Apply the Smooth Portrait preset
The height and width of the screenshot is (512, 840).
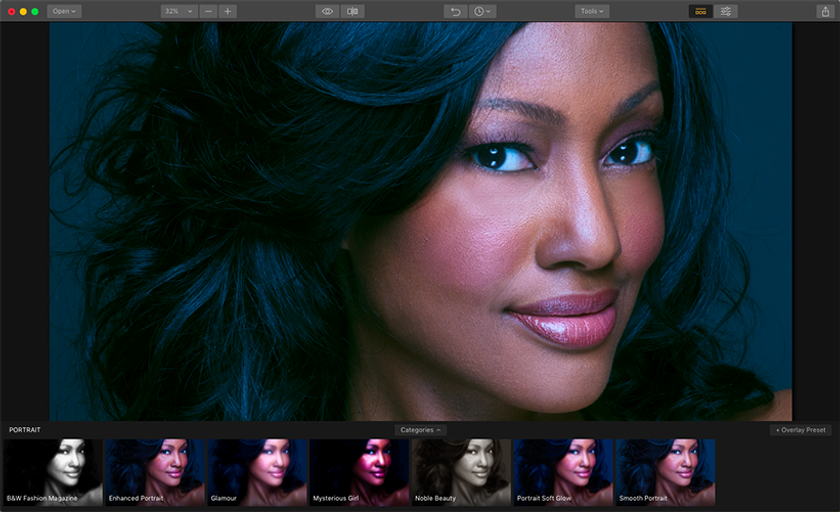pyautogui.click(x=665, y=472)
